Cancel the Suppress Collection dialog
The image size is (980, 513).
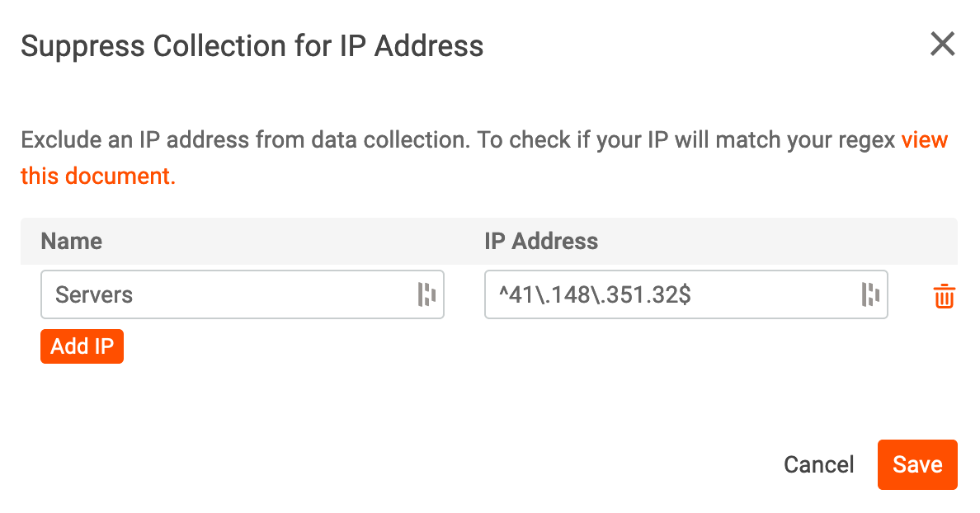pyautogui.click(x=818, y=464)
